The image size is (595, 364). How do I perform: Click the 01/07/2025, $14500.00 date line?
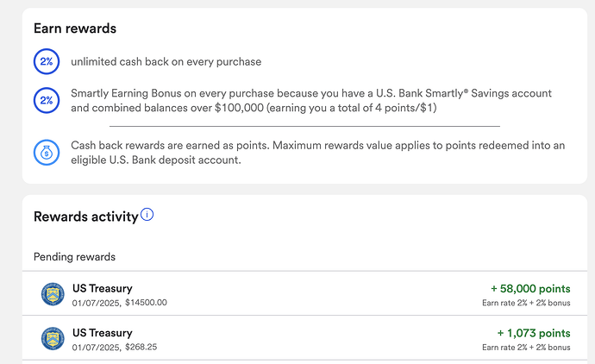(x=120, y=303)
